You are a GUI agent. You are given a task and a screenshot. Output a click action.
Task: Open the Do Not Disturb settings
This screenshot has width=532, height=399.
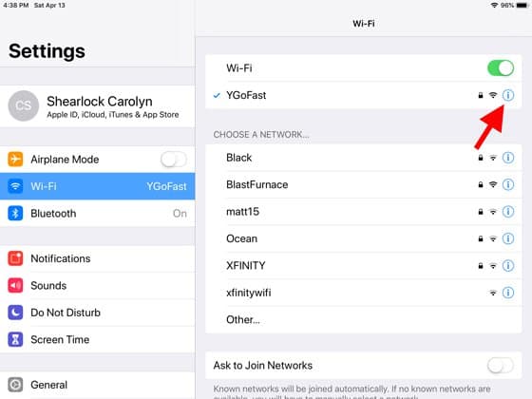coord(97,313)
